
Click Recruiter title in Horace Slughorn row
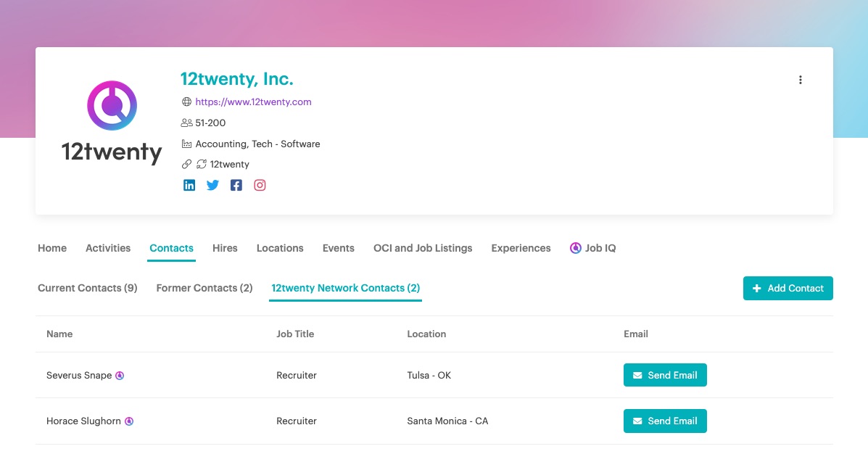point(296,421)
